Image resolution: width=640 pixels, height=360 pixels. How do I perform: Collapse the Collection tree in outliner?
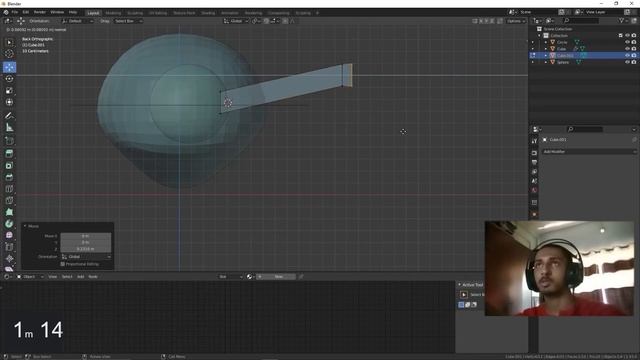click(x=540, y=36)
